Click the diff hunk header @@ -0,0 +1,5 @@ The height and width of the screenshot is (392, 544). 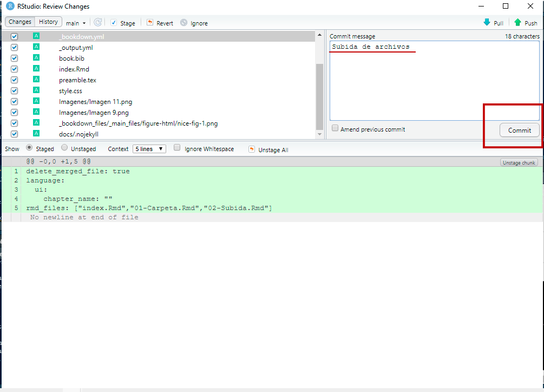pos(58,162)
